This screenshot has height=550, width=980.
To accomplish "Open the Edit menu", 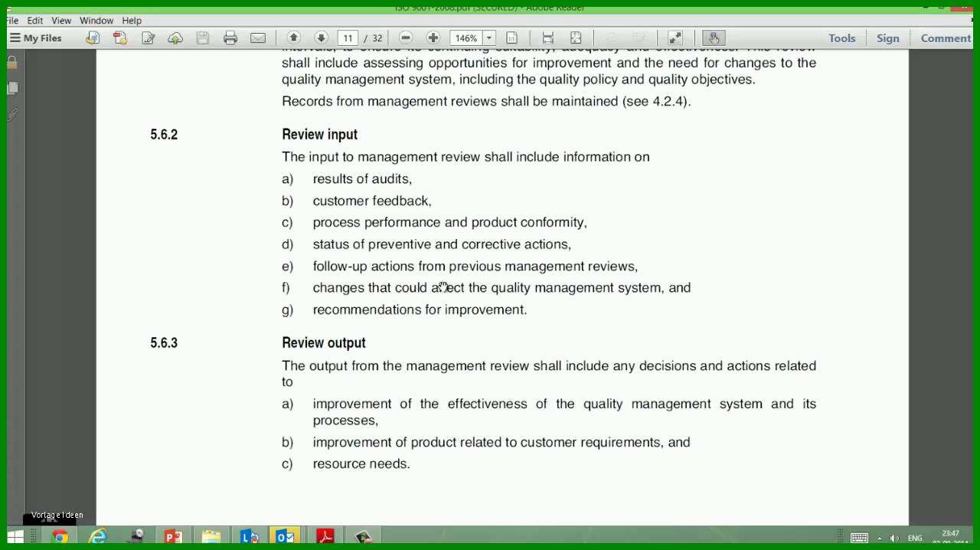I will (35, 21).
